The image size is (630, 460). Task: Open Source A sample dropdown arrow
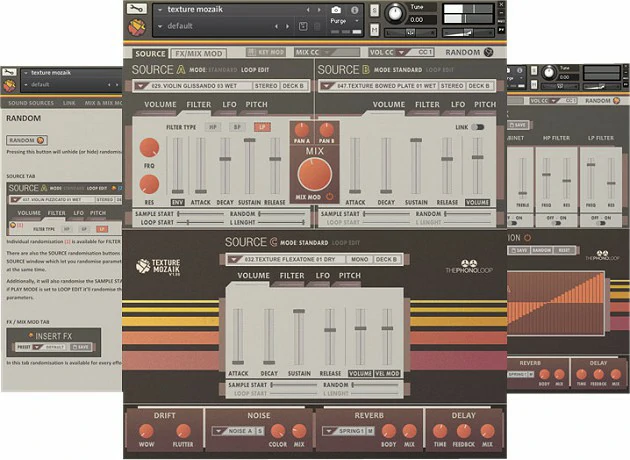point(141,86)
